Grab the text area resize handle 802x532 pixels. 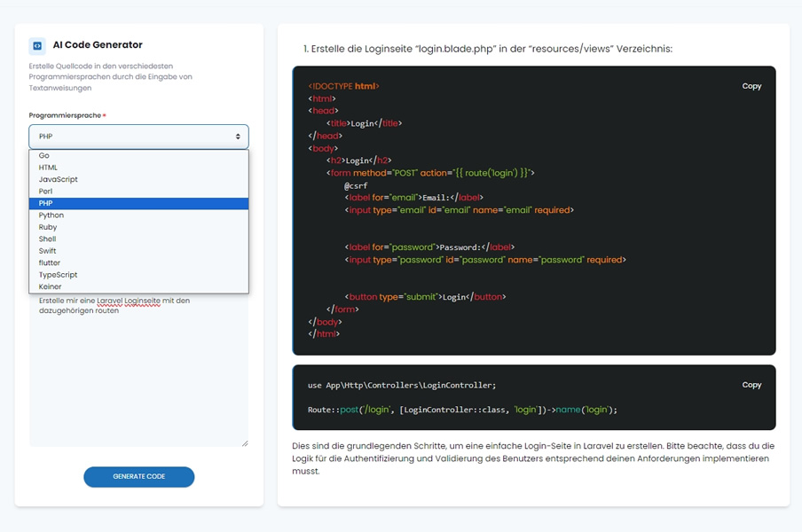click(245, 442)
